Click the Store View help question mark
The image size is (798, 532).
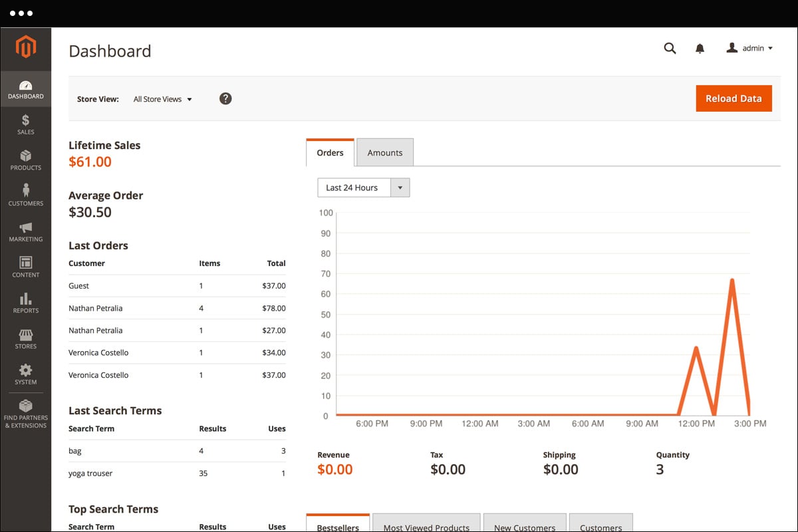coord(225,98)
